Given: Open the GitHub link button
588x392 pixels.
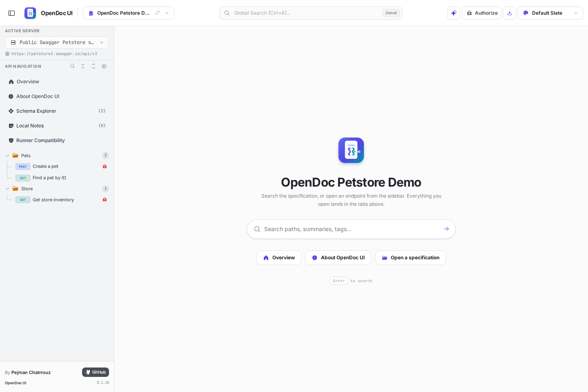Looking at the screenshot, I should click(96, 372).
